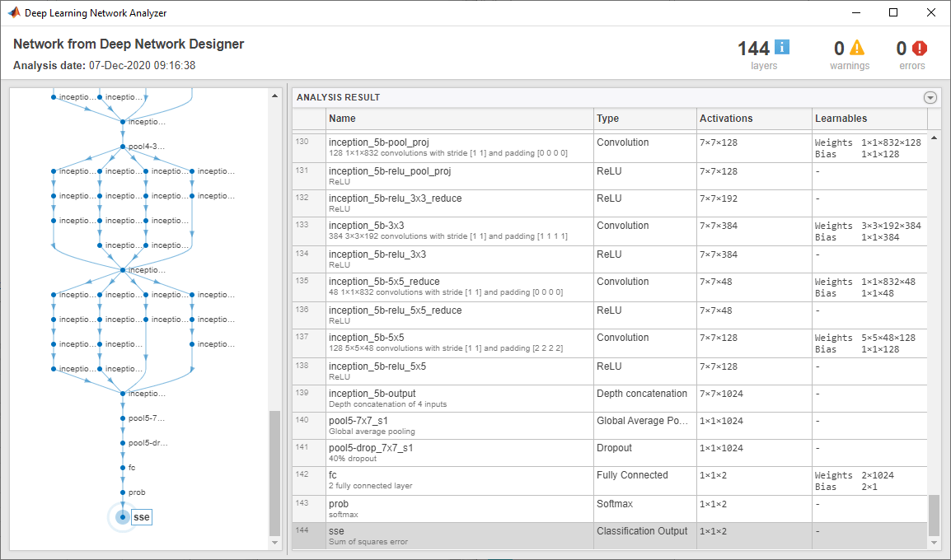Viewport: 951px width, 560px height.
Task: Click the Learnables column header
Action: point(869,119)
